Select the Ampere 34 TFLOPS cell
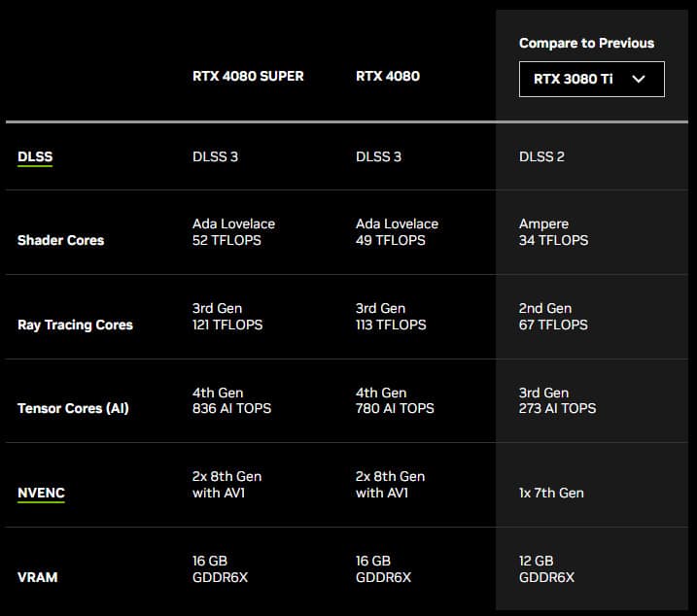697x616 pixels. (553, 231)
